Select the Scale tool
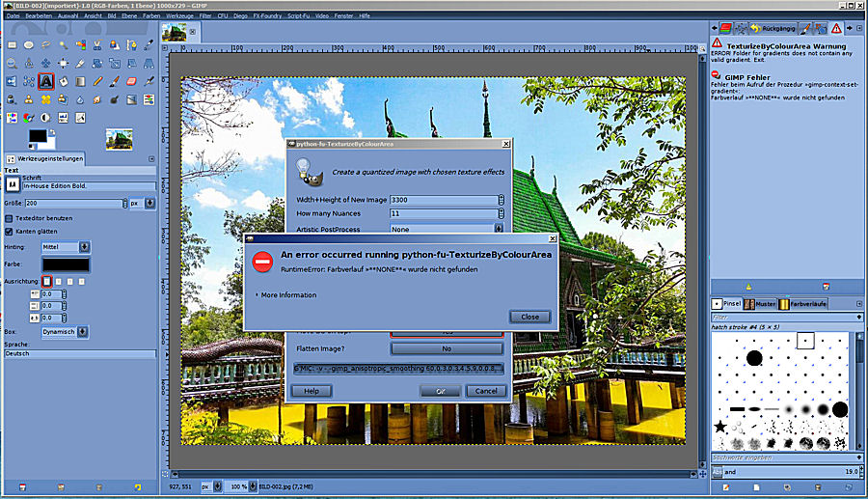Image resolution: width=868 pixels, height=499 pixels. (115, 63)
